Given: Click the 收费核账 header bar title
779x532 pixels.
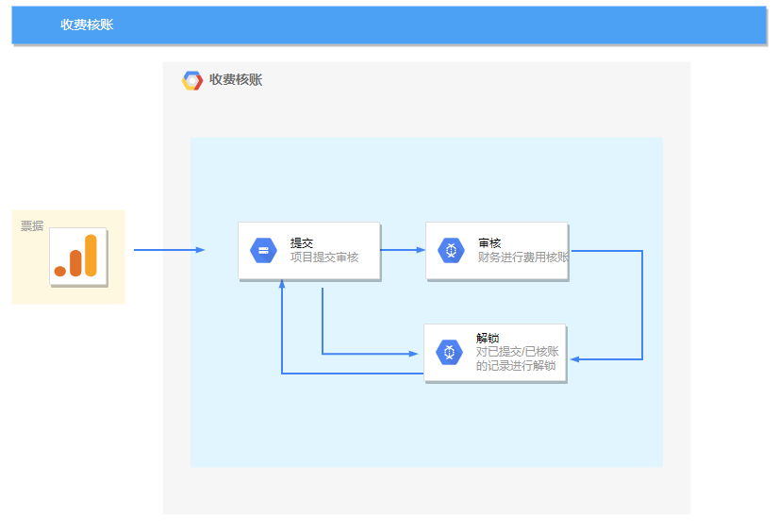Looking at the screenshot, I should [87, 25].
